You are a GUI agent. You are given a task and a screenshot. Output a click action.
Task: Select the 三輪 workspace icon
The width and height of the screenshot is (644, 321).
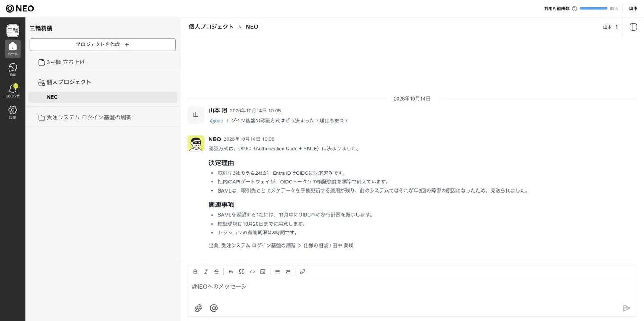point(13,30)
